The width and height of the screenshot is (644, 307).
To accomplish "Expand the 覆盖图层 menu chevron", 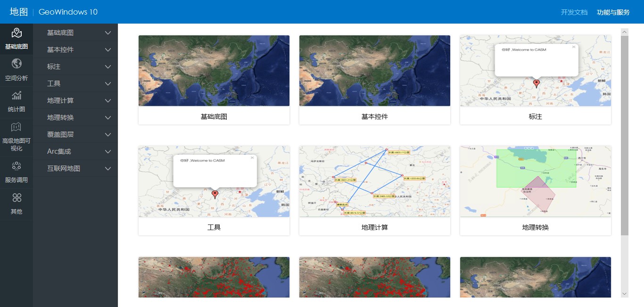I will [108, 135].
